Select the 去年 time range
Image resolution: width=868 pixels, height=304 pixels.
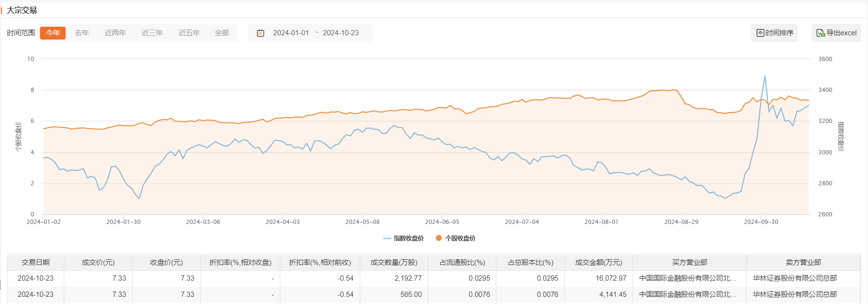coord(82,33)
